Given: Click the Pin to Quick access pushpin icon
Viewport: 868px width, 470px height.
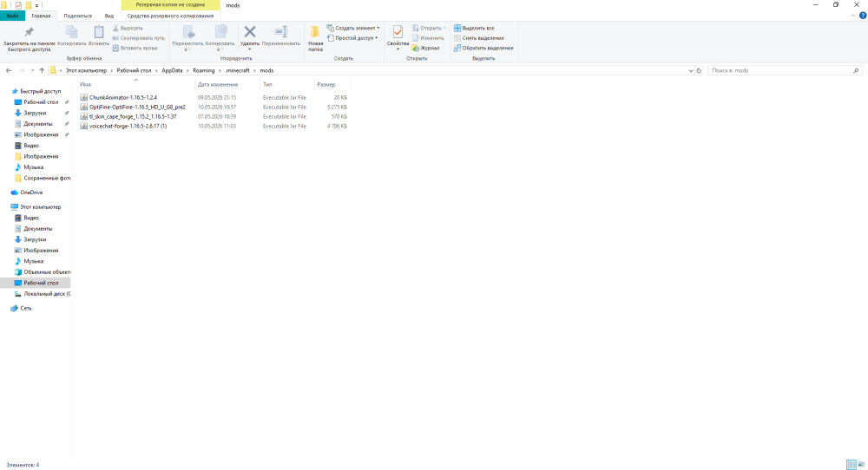Looking at the screenshot, I should 29,32.
